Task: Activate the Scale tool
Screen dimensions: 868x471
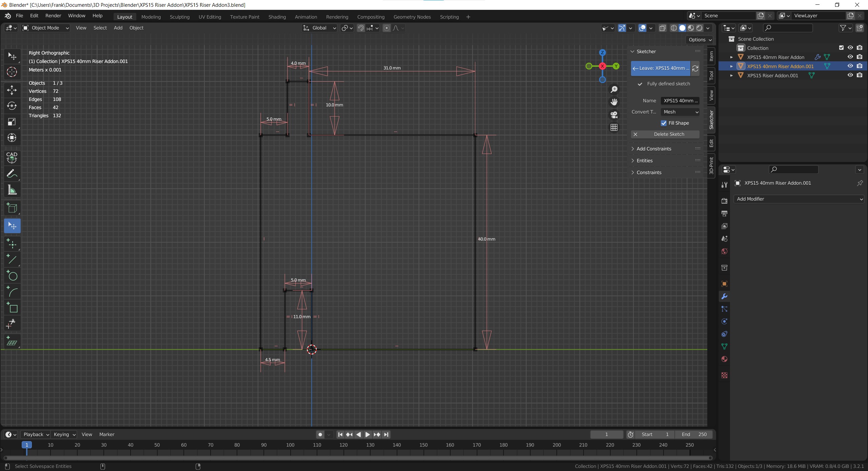Action: click(x=12, y=122)
